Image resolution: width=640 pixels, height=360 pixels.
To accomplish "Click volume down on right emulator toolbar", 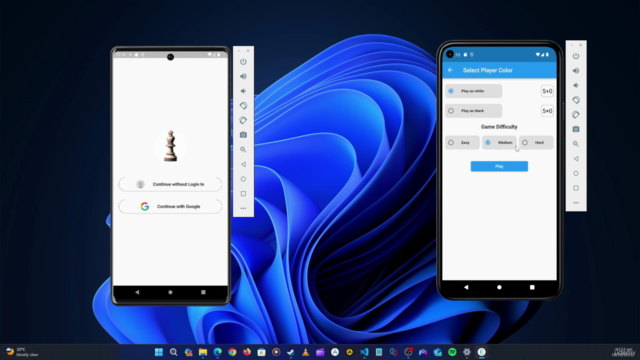I will pos(576,85).
